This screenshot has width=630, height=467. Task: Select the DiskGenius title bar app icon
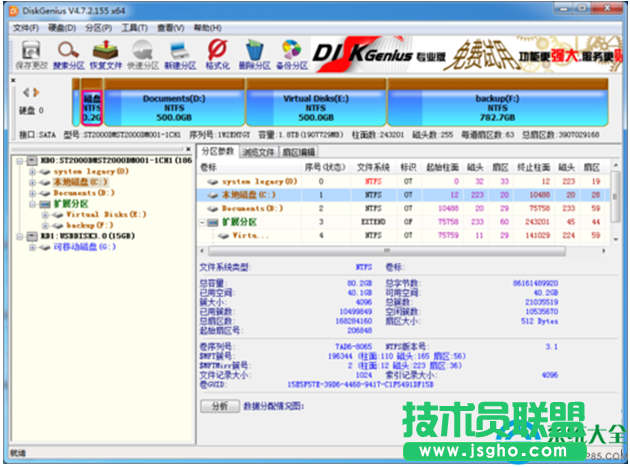click(x=14, y=11)
